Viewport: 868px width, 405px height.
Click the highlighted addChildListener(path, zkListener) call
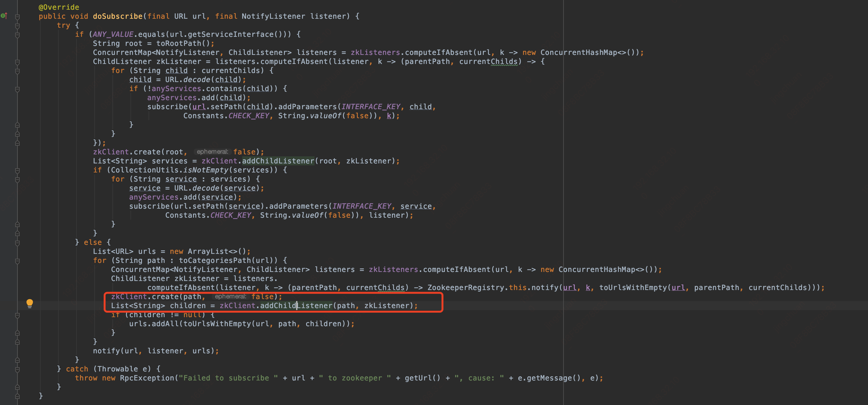(296, 306)
